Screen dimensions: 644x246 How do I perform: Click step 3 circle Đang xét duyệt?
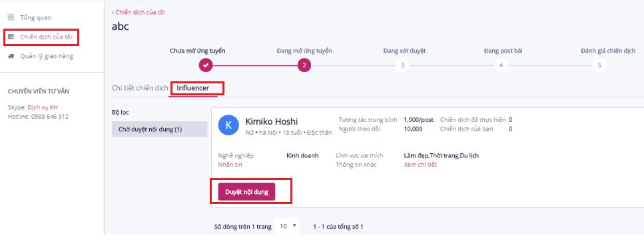pos(402,65)
